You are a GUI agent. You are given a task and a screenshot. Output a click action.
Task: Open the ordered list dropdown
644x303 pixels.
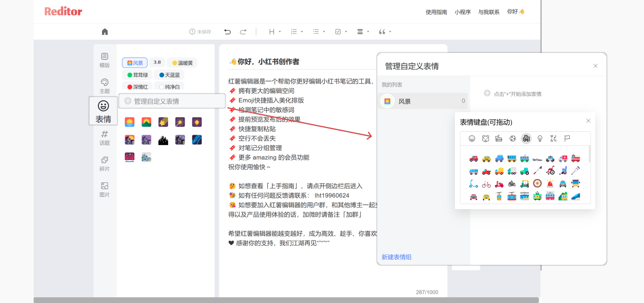pyautogui.click(x=297, y=32)
